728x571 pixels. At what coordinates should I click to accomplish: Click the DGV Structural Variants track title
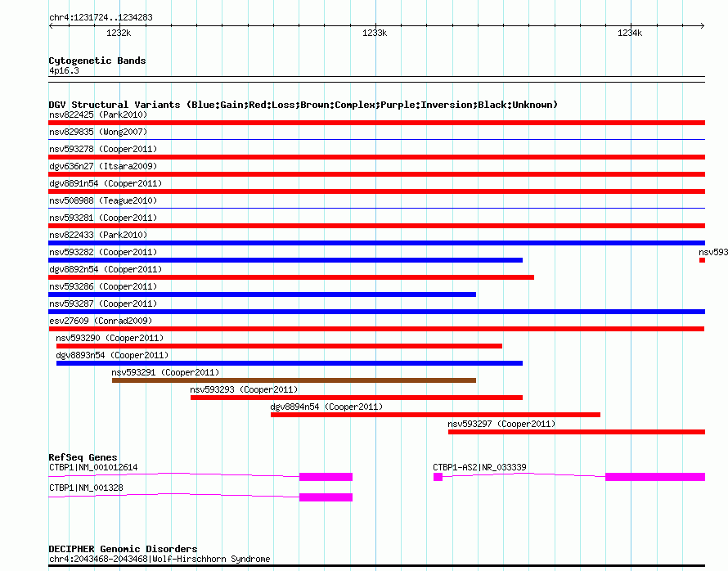pos(303,105)
